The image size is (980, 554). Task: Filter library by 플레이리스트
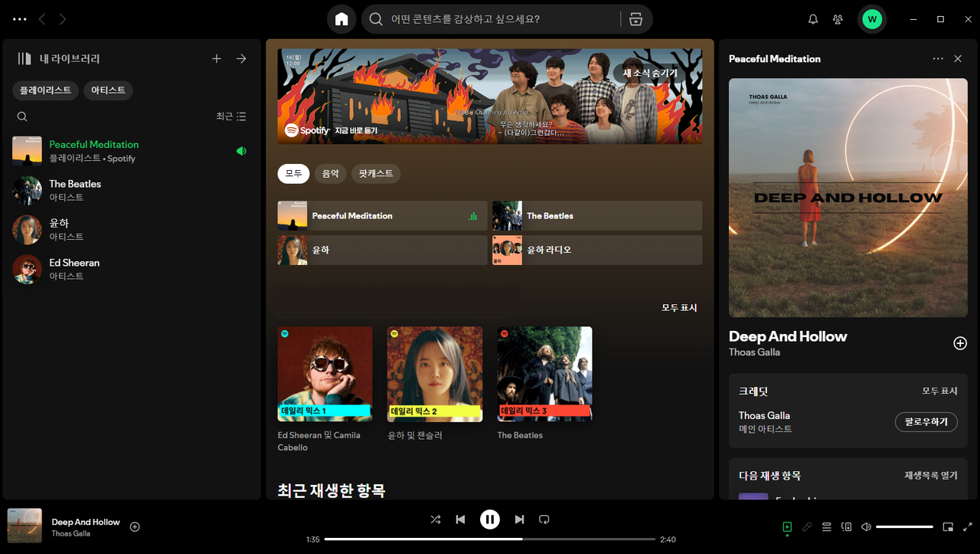45,90
